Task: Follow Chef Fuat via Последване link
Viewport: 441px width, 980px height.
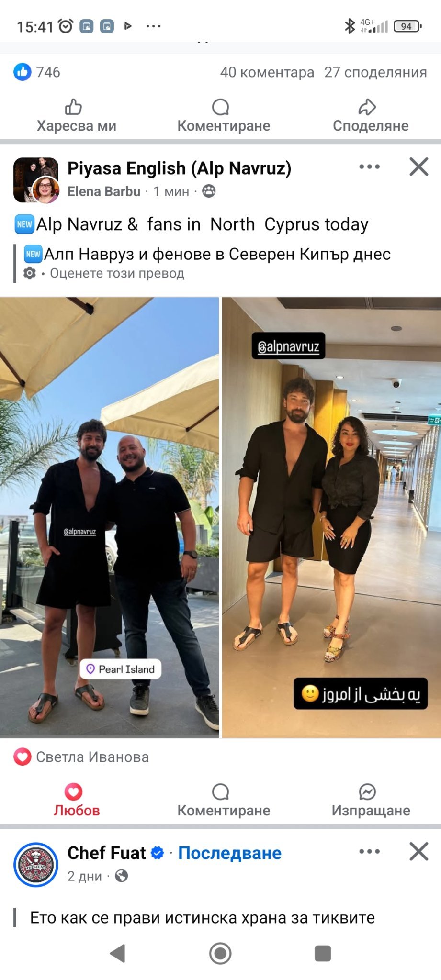Action: [x=230, y=853]
